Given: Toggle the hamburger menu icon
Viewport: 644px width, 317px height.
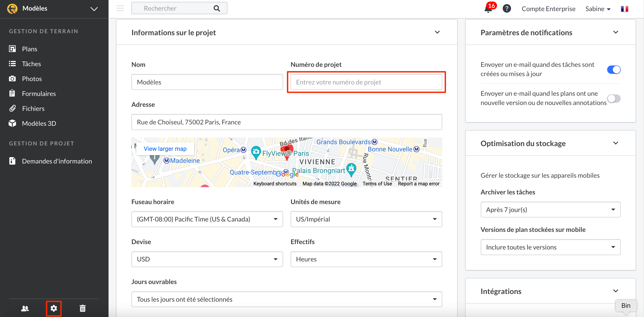Looking at the screenshot, I should tap(120, 8).
